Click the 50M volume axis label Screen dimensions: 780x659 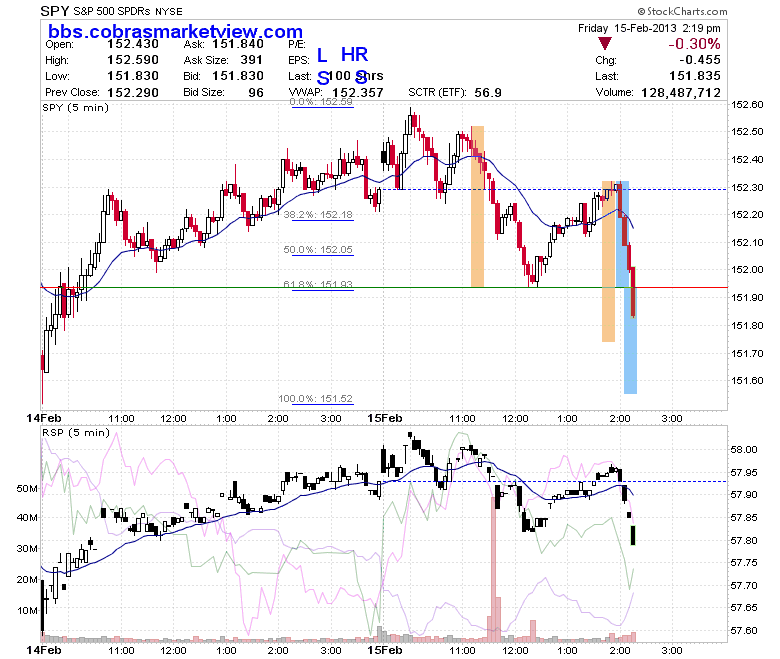point(27,488)
